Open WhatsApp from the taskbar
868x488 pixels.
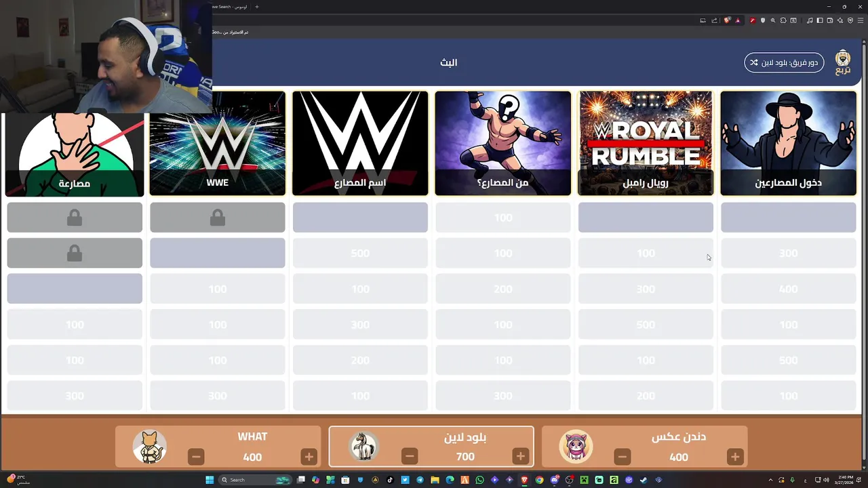[x=479, y=480]
